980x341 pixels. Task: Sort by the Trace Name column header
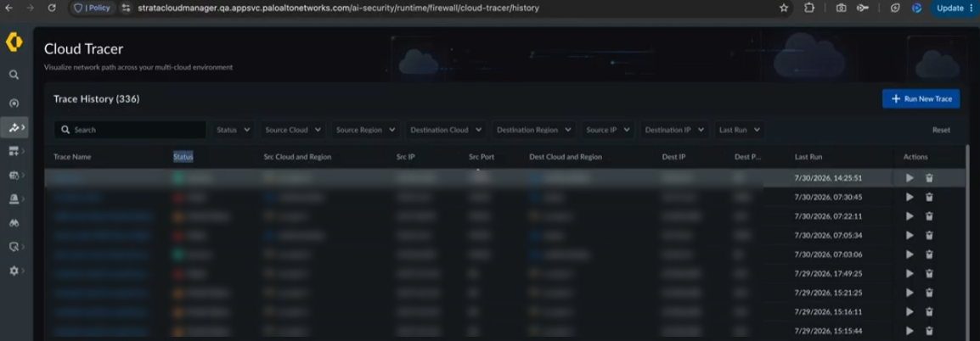[x=72, y=157]
